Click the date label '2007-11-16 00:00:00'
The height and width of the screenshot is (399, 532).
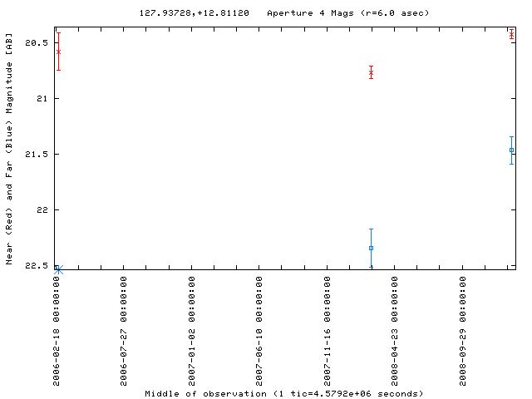327,331
